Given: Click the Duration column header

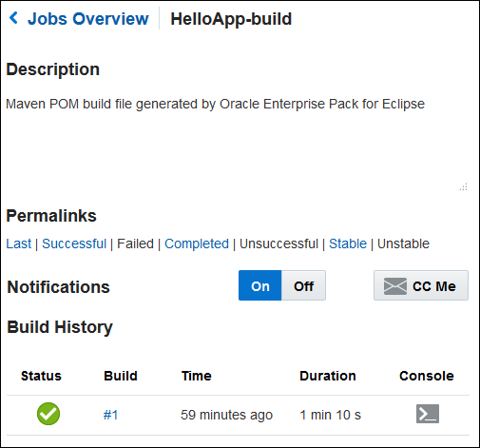Looking at the screenshot, I should tap(328, 376).
